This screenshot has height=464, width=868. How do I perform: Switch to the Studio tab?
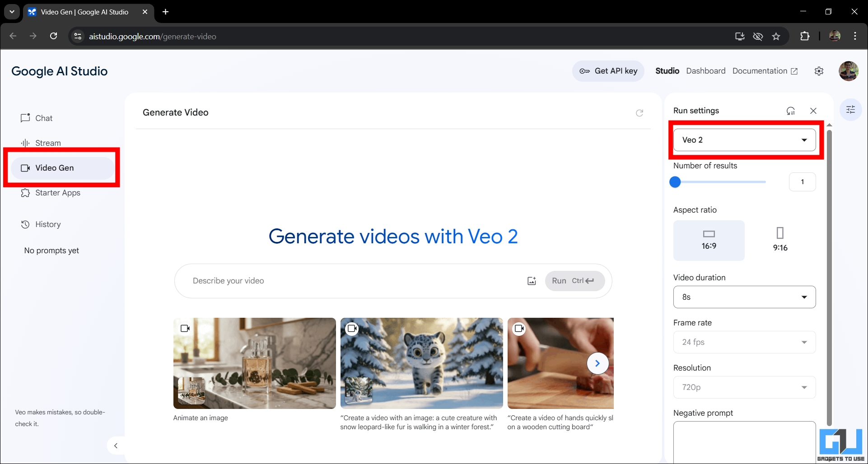(667, 71)
